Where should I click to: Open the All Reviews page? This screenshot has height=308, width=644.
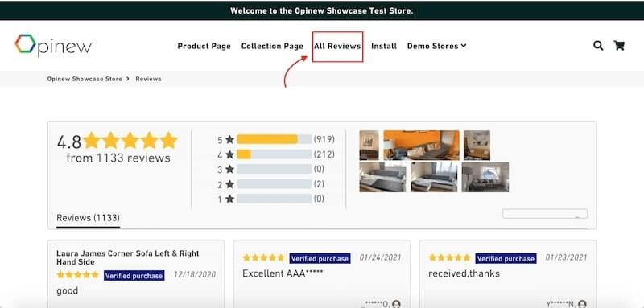click(x=337, y=47)
